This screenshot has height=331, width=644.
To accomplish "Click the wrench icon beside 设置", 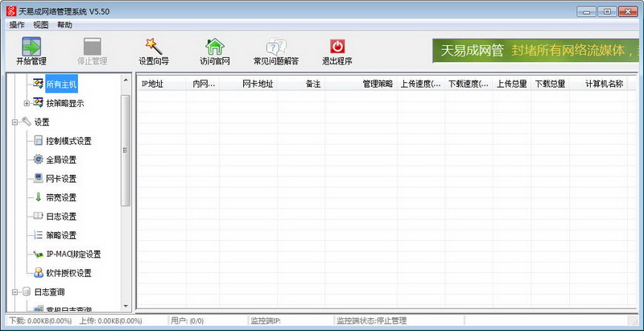I will click(x=27, y=122).
